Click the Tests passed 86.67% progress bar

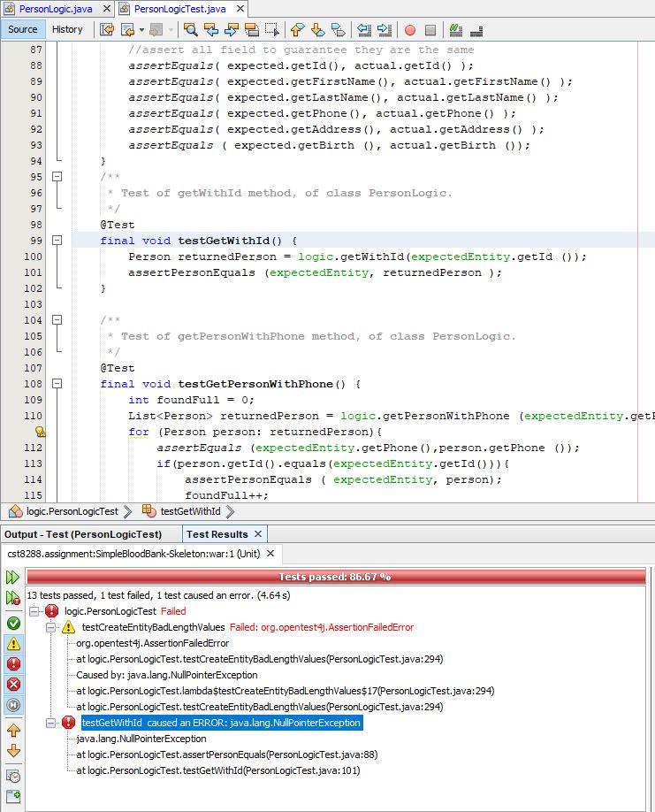click(336, 577)
